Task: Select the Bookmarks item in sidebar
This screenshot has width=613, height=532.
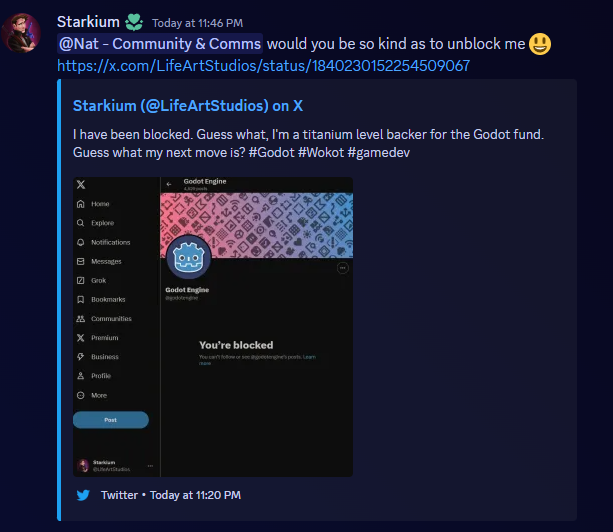Action: pos(101,299)
